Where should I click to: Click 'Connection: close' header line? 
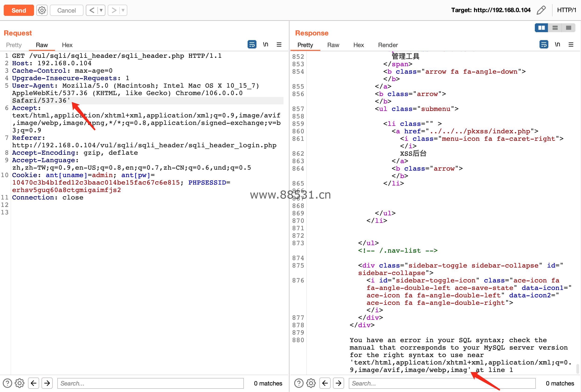pos(48,197)
